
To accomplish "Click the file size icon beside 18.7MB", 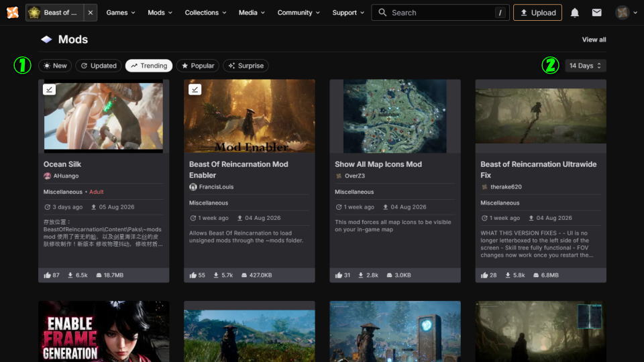I will [x=99, y=275].
